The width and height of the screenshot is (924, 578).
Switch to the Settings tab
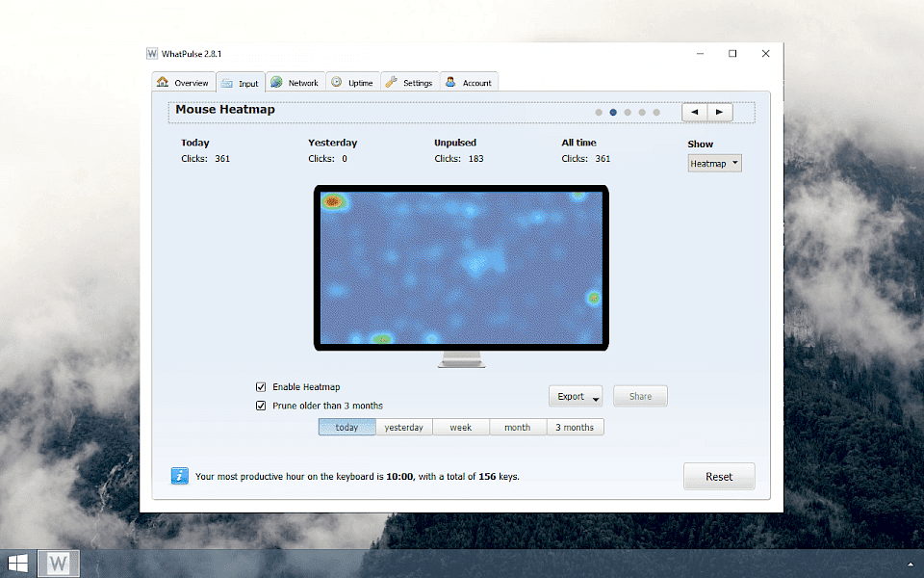click(410, 83)
